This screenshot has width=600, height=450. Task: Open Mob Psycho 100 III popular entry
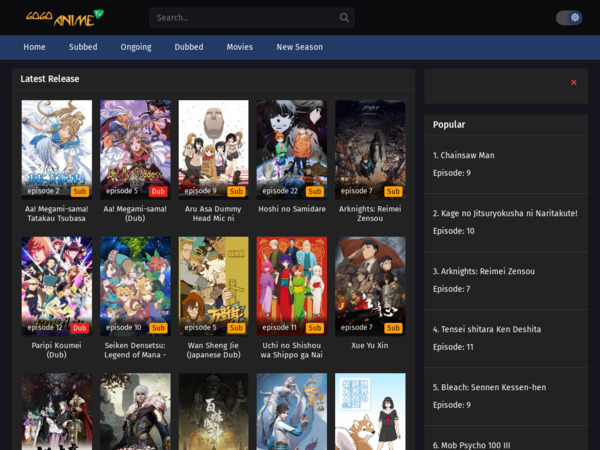(471, 445)
